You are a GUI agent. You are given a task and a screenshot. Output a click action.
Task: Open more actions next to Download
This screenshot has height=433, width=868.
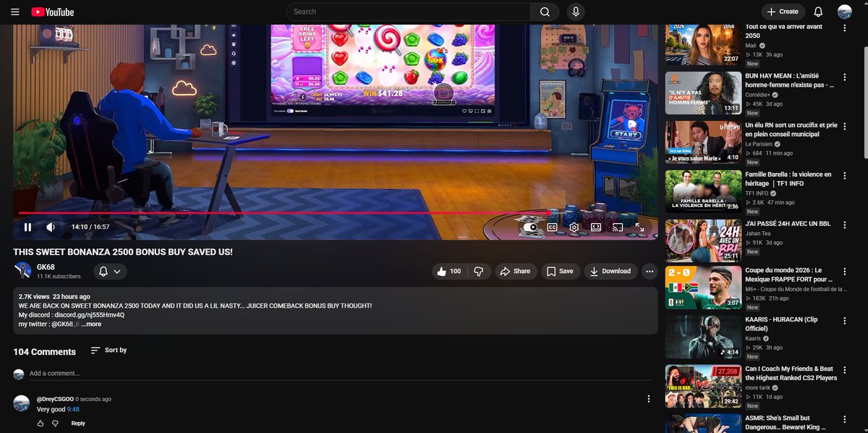pyautogui.click(x=650, y=271)
